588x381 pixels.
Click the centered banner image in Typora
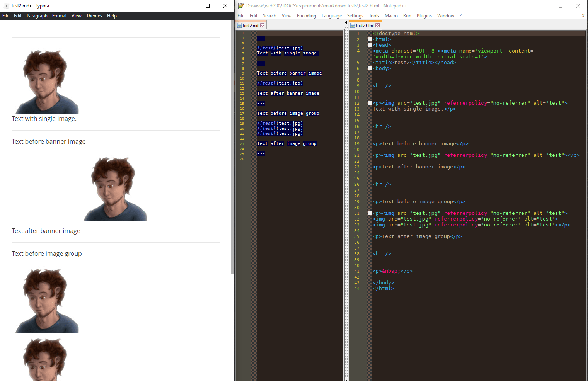coord(115,189)
